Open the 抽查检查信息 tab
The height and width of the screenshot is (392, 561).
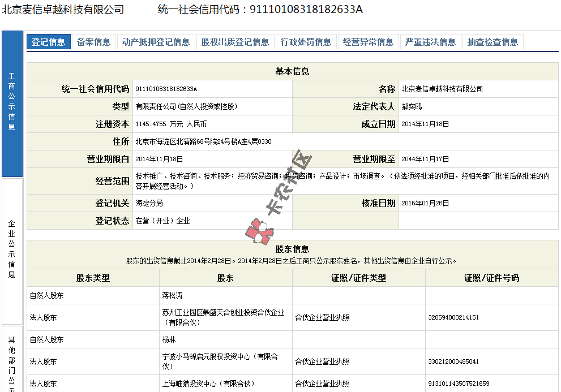[493, 42]
